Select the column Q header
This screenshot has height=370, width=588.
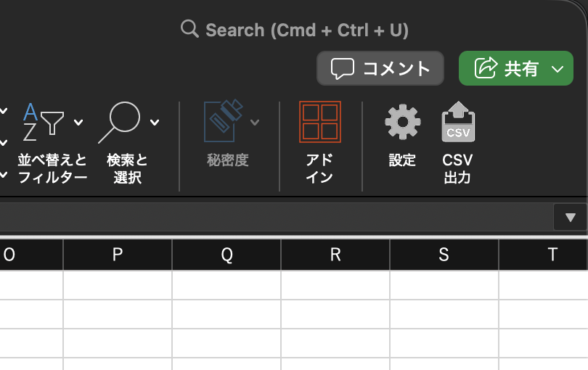[x=226, y=255]
